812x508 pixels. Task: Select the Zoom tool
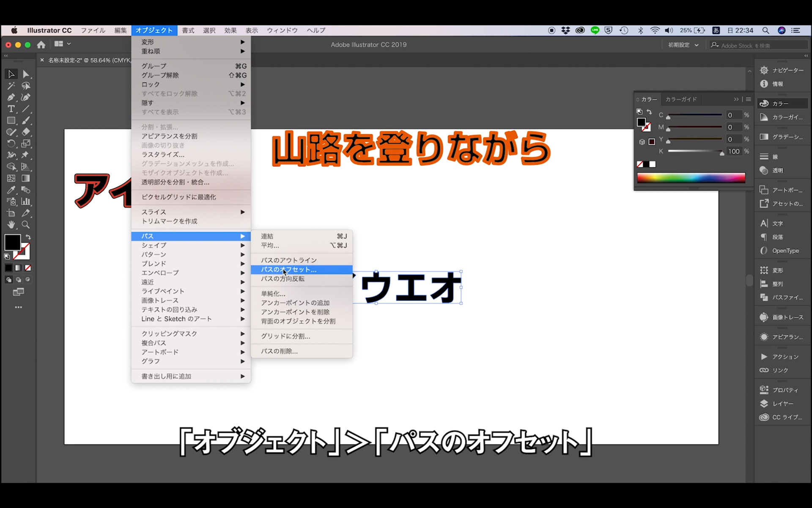26,225
